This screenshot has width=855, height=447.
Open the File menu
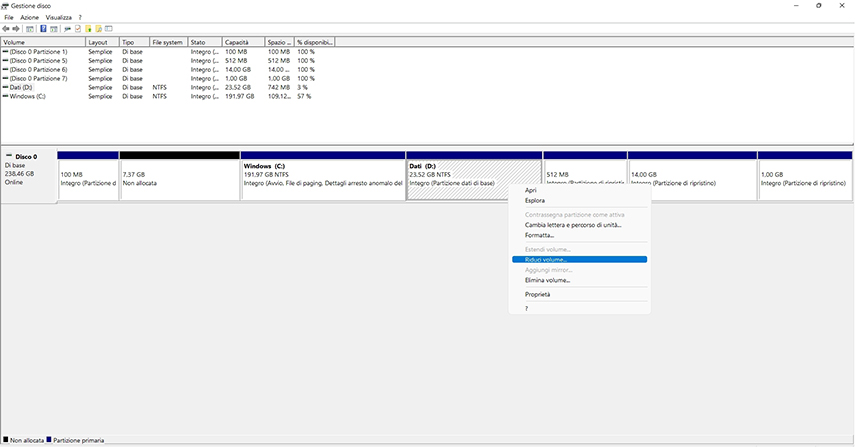(9, 18)
